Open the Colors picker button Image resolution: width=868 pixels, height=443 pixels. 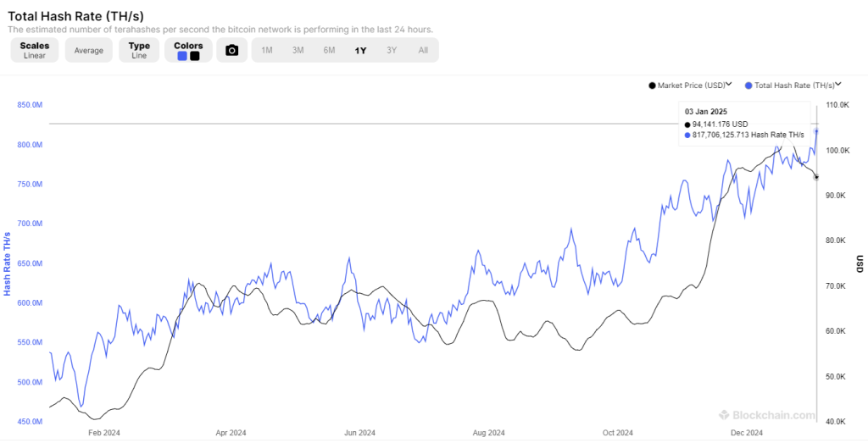[x=188, y=50]
